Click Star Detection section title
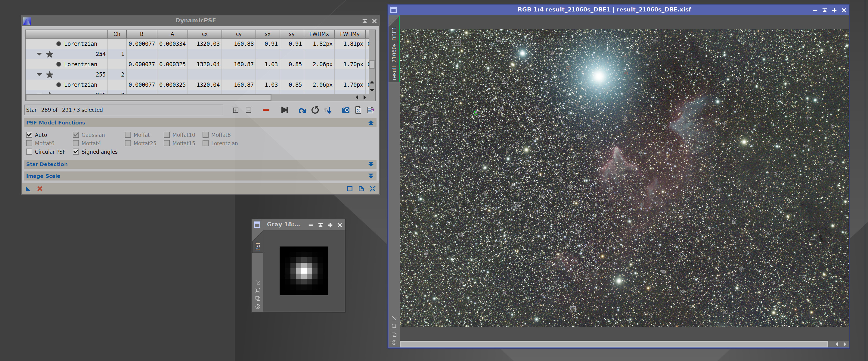 point(47,164)
